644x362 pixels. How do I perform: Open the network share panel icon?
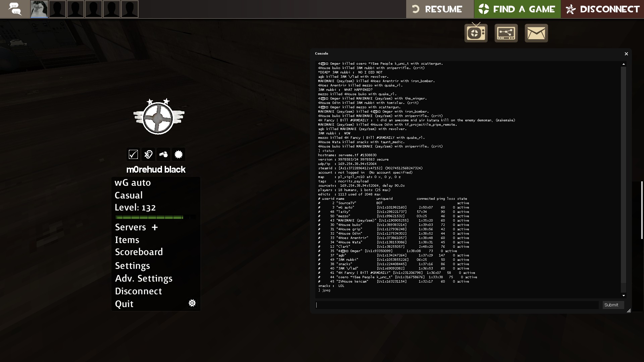506,33
